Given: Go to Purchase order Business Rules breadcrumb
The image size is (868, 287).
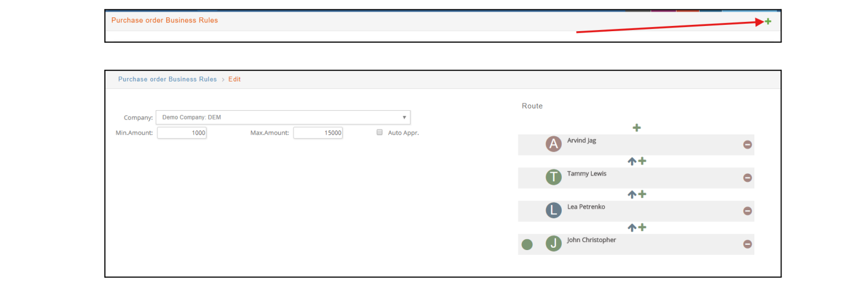Looking at the screenshot, I should (x=167, y=79).
